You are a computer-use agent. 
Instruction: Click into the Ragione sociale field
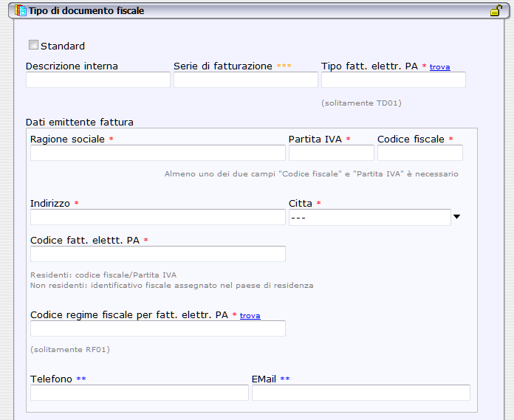(x=157, y=153)
